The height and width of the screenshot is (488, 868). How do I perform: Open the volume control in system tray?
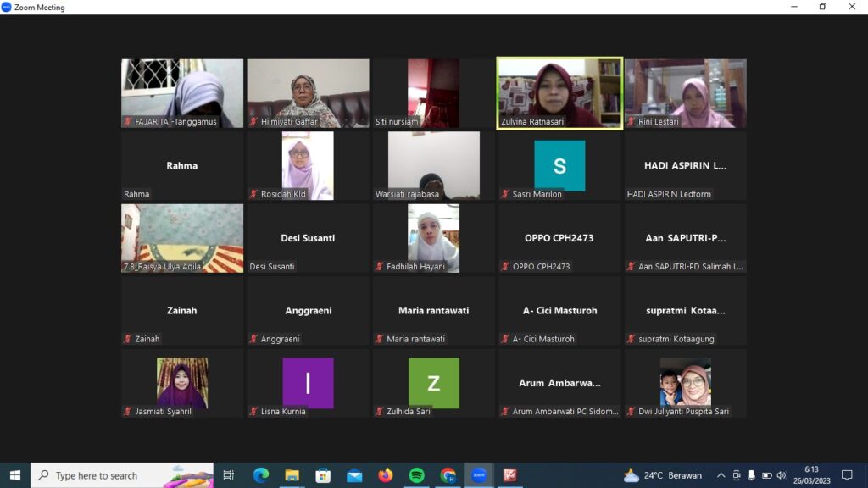coord(782,475)
